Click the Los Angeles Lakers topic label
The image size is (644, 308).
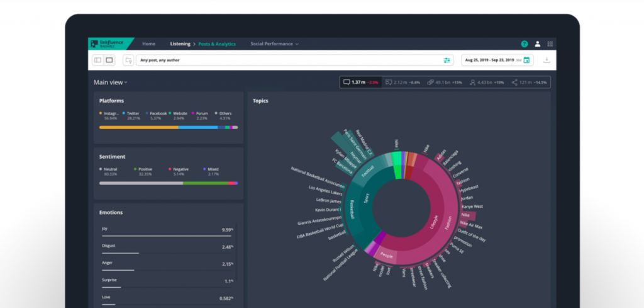pos(325,191)
